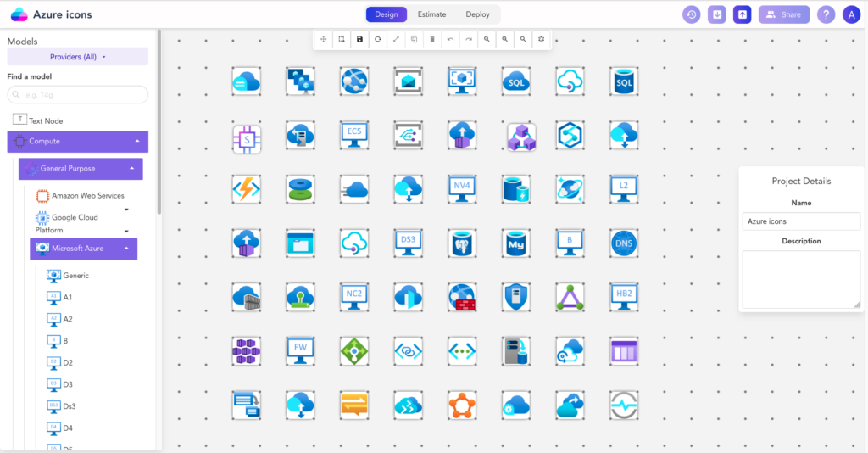Click the project Description text area

coord(801,279)
